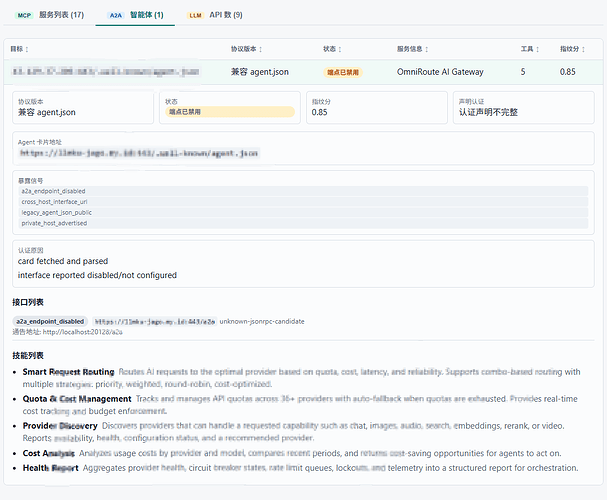Sort by 状态 column header

coord(332,49)
